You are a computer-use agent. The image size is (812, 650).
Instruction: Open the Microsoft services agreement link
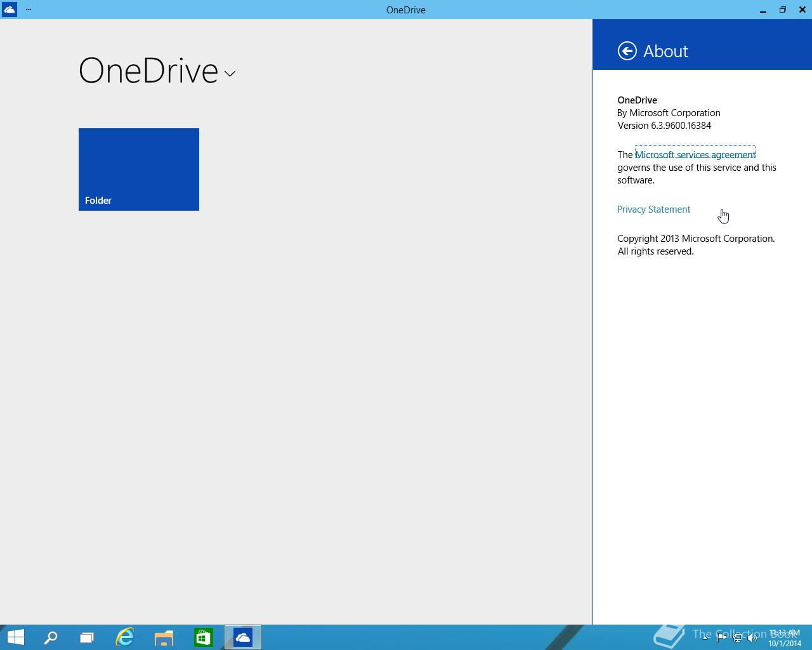pos(695,154)
